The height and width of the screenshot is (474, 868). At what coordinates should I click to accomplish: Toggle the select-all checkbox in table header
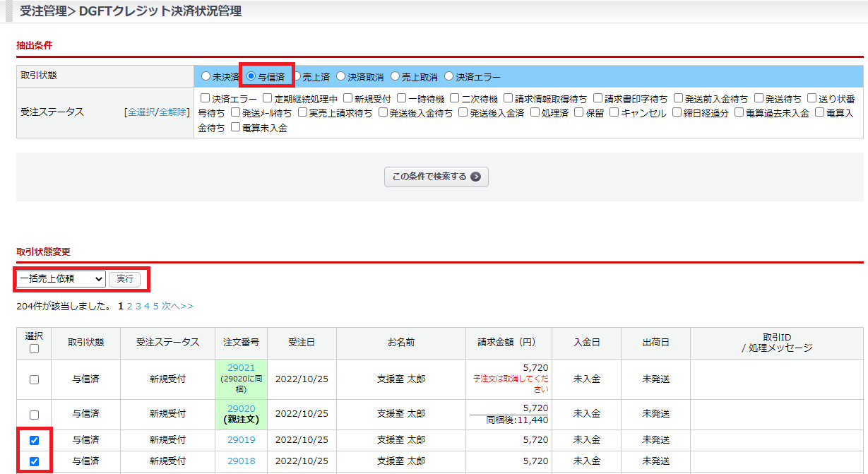pyautogui.click(x=34, y=349)
